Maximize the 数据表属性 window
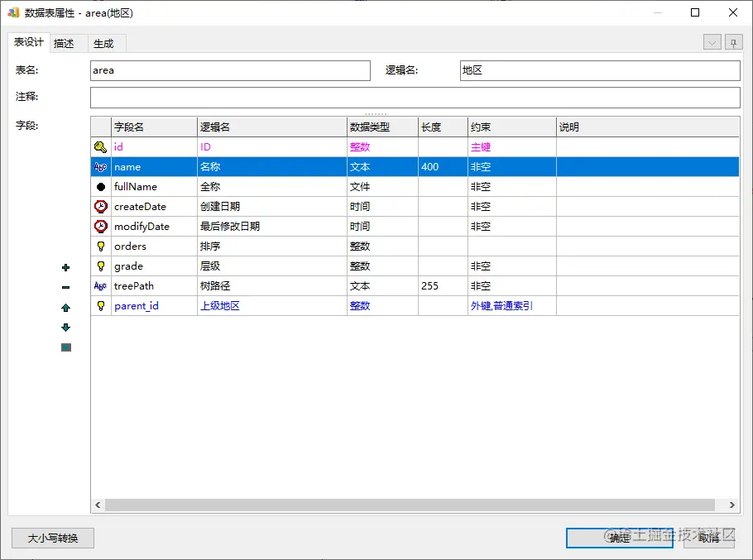 (x=695, y=12)
